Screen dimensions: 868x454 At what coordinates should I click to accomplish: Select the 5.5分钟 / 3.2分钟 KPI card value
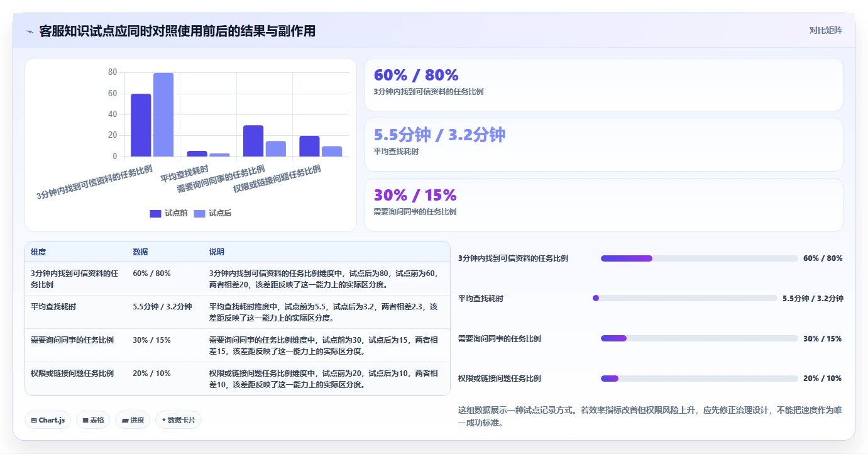439,135
